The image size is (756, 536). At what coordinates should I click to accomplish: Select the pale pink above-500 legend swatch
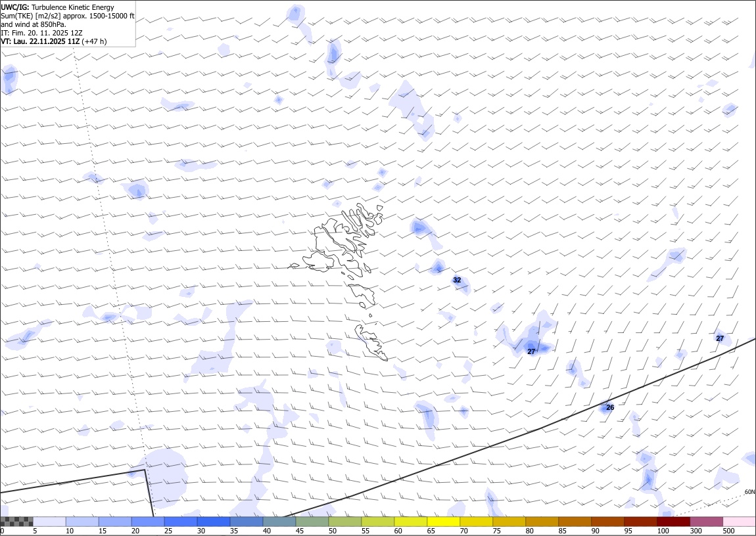click(739, 522)
